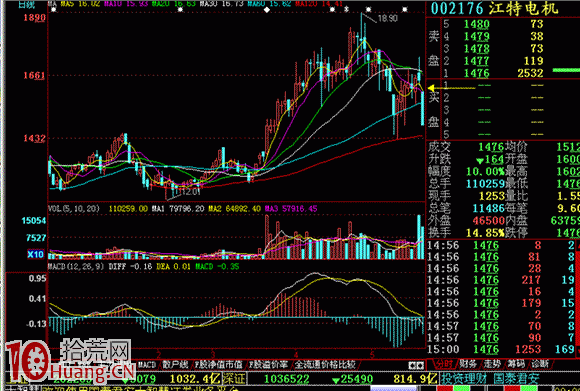Select the MACD indicator tab
The image size is (580, 391).
coord(147,365)
